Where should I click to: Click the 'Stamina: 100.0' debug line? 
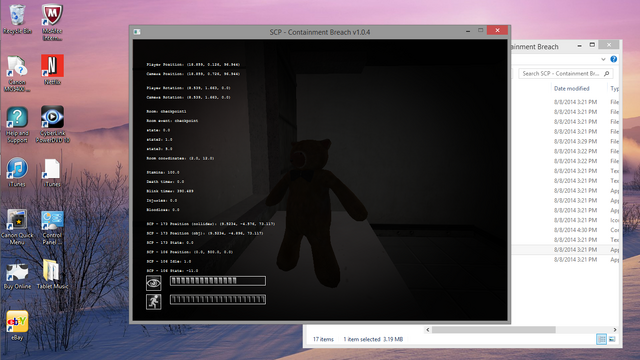pyautogui.click(x=162, y=172)
